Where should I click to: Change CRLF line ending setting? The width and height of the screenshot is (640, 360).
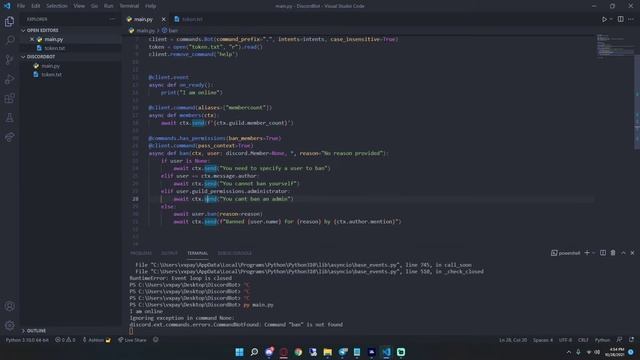[583, 340]
